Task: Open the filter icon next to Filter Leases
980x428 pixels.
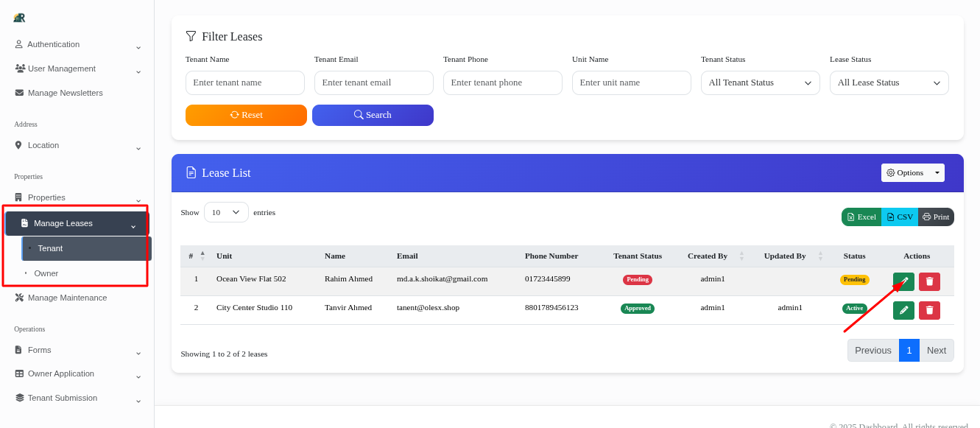Action: [191, 35]
